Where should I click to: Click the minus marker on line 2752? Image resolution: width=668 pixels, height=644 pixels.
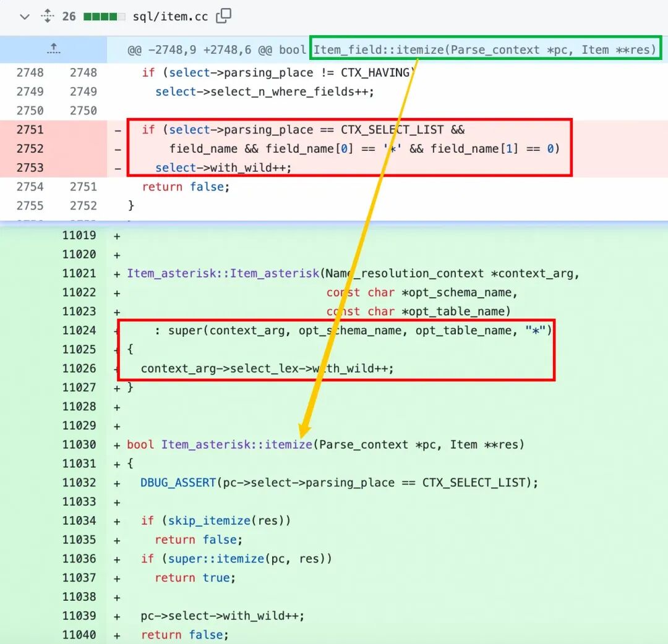[118, 149]
